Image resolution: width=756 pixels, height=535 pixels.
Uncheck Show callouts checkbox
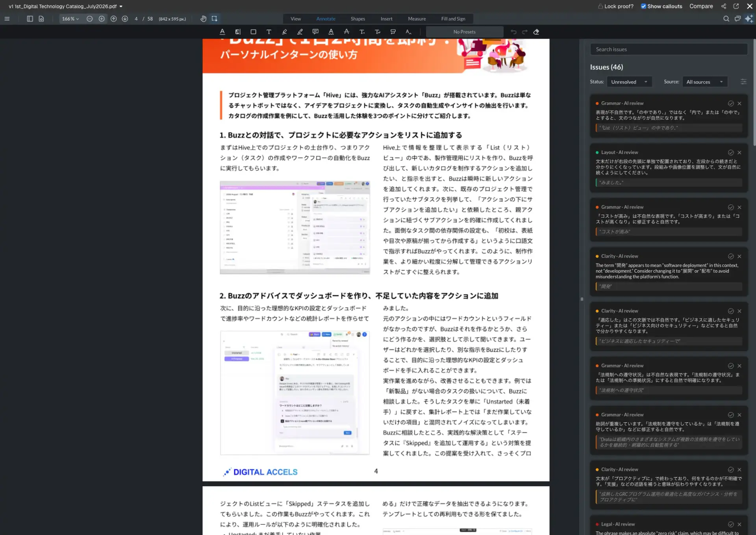click(643, 6)
